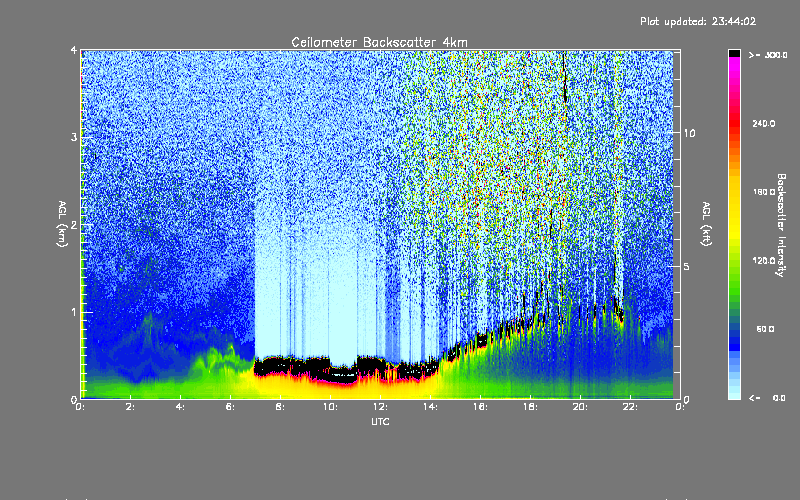
Task: Click the black cloud-base band near 10 UTC
Action: pos(331,373)
